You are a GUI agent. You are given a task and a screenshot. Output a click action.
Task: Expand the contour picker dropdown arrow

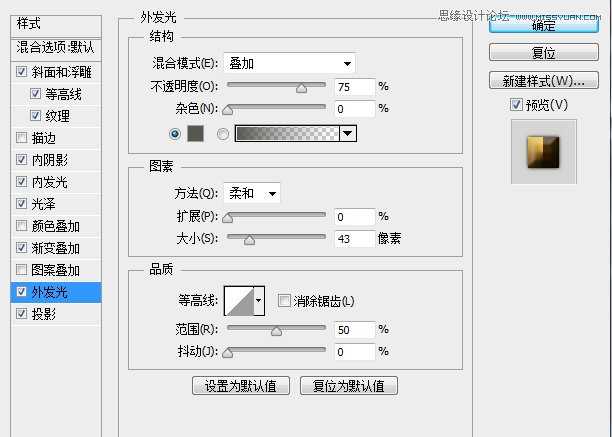[260, 300]
